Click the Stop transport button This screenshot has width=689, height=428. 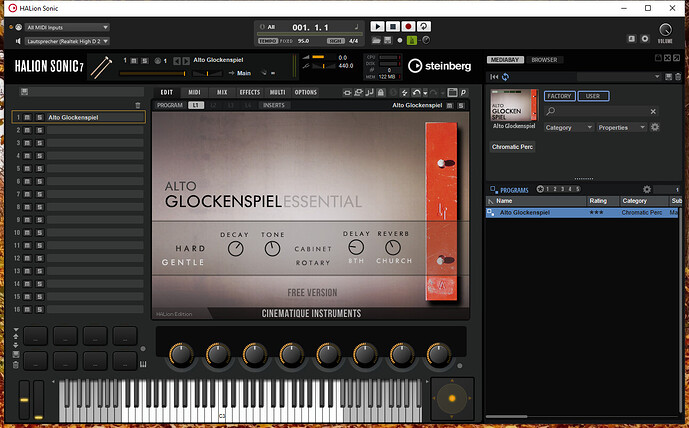click(393, 26)
